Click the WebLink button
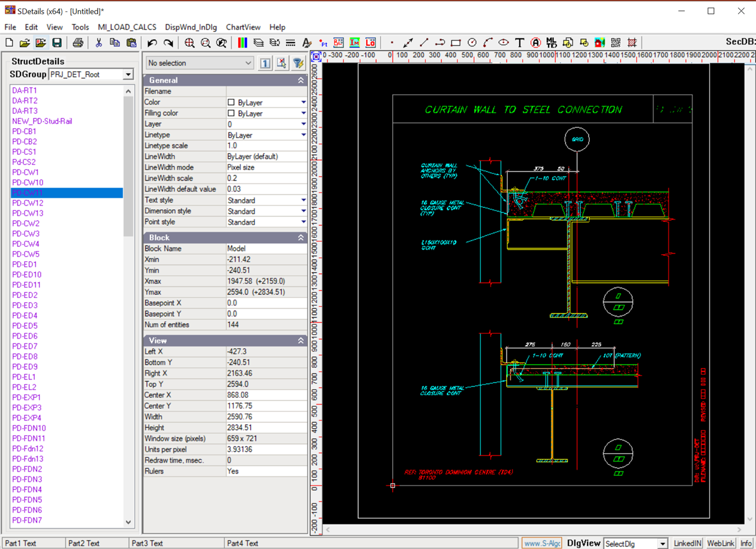Screen dimensions: 756x549 coord(720,543)
